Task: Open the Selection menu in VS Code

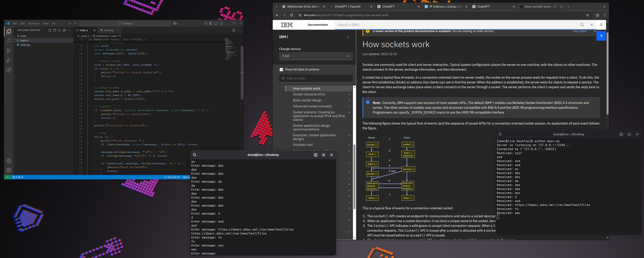Action: pyautogui.click(x=34, y=24)
